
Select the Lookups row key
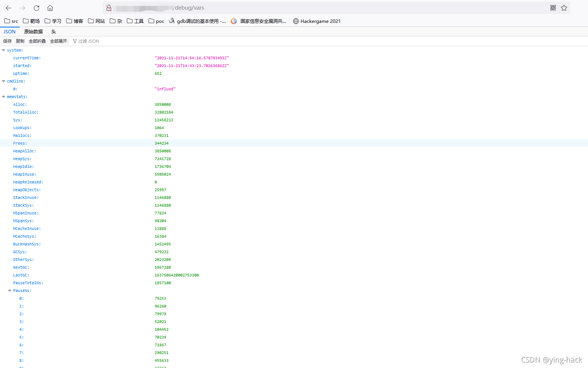[x=22, y=128]
